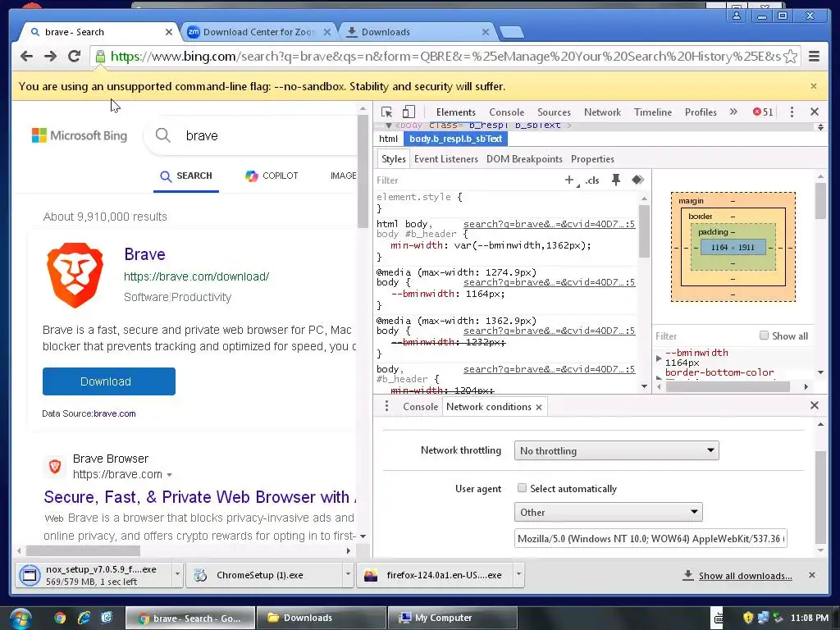Click the page horizontal scrollbar thumb
This screenshot has height=630, width=840.
(x=83, y=550)
